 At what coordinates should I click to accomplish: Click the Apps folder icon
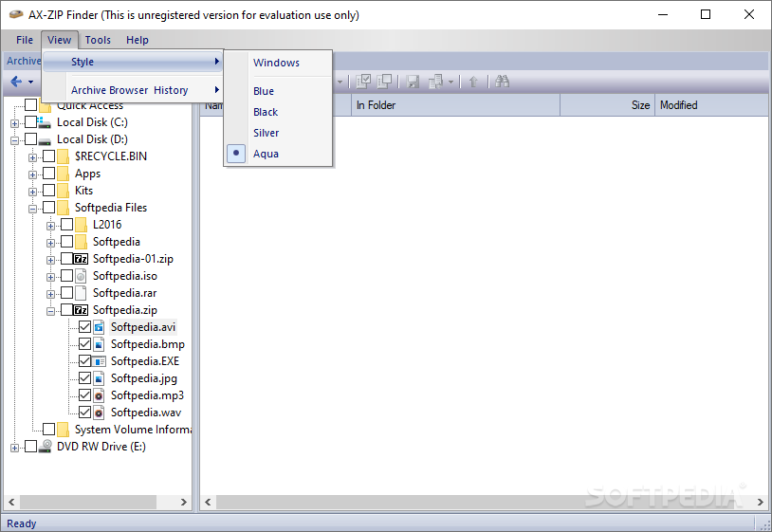[63, 174]
